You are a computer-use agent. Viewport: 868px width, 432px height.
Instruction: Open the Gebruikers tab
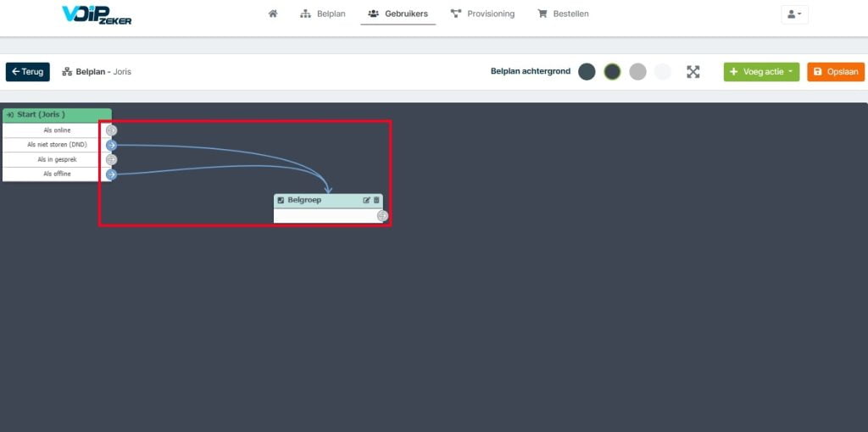pyautogui.click(x=398, y=14)
